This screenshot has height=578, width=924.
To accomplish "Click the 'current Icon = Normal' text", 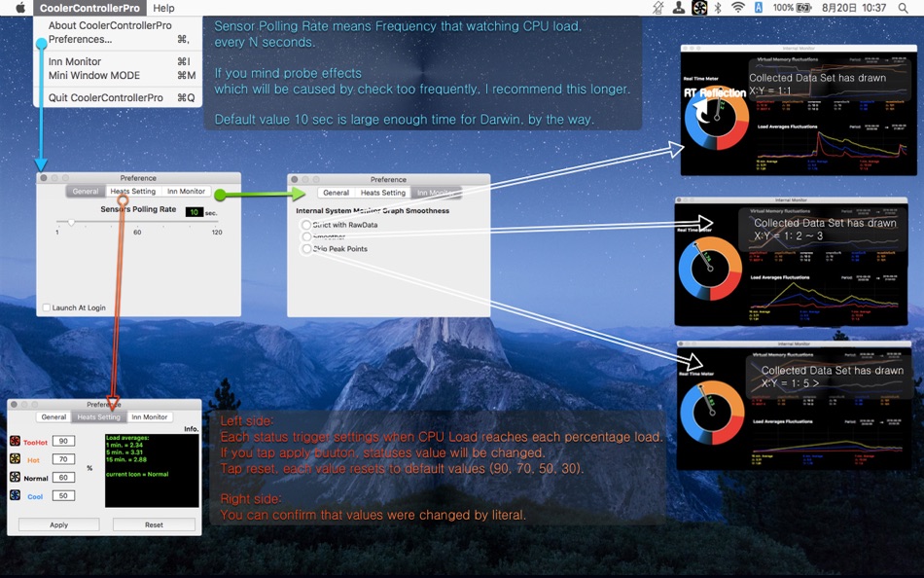I will (137, 474).
